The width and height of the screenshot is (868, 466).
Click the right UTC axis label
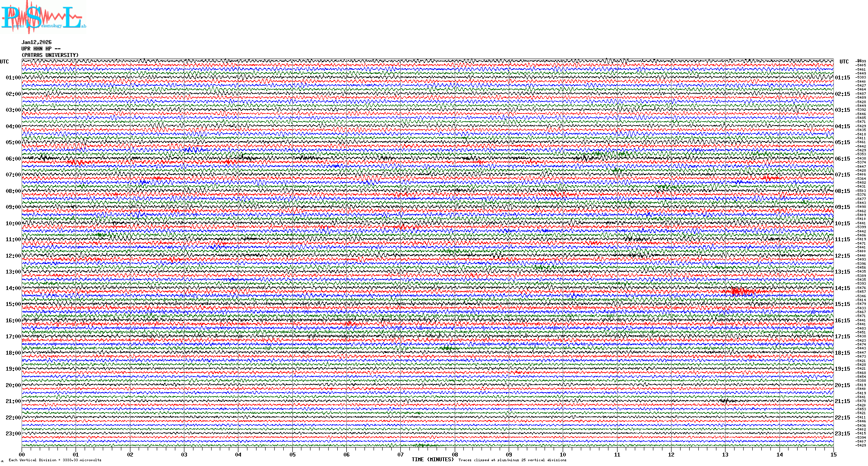tap(844, 62)
